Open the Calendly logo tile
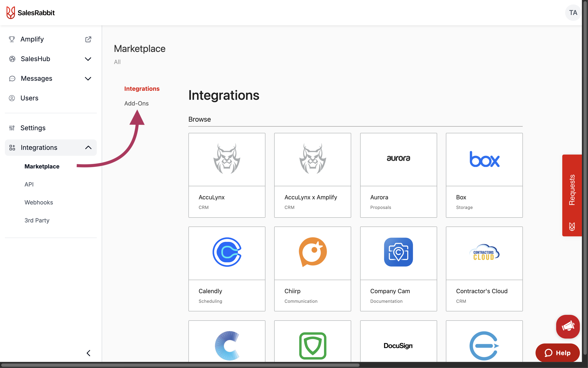The image size is (588, 368). (x=227, y=252)
